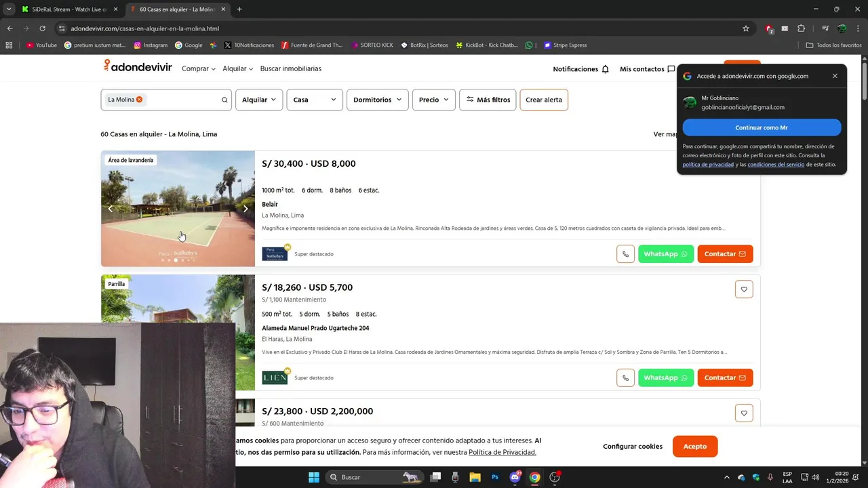This screenshot has height=488, width=868.
Task: Open the Dormitorios filter dropdown
Action: (377, 100)
